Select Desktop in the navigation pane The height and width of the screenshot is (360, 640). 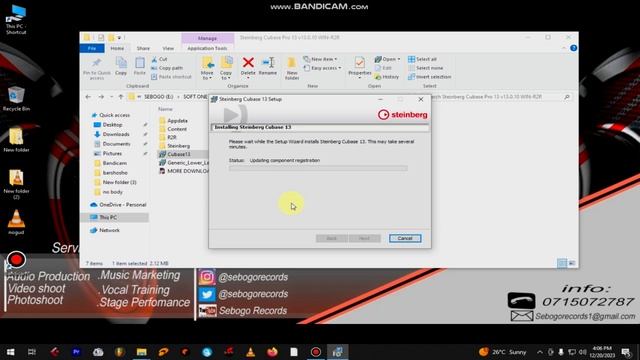112,124
